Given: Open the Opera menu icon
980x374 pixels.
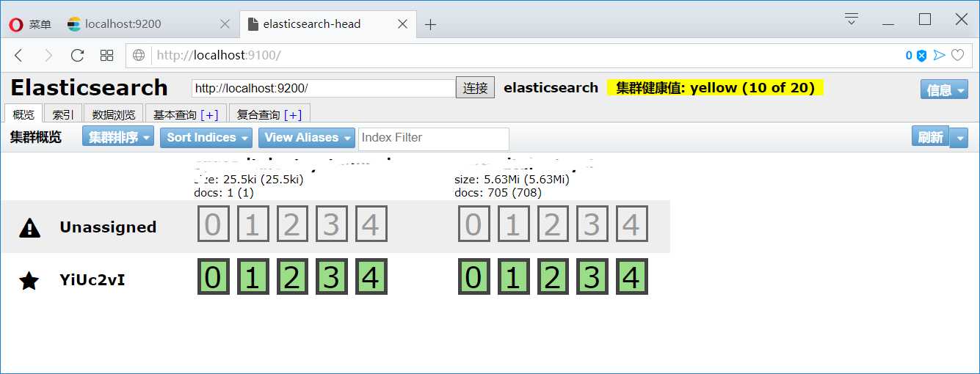Looking at the screenshot, I should (x=16, y=24).
